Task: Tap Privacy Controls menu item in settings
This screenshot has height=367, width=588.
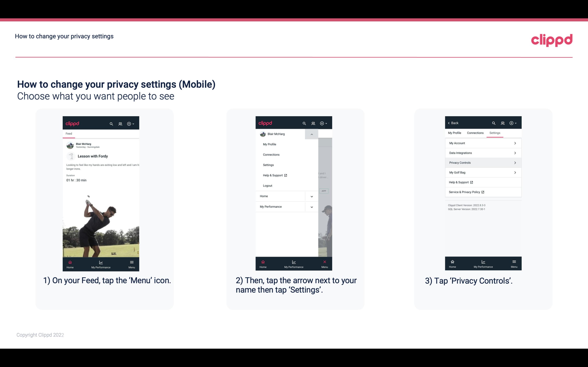Action: (483, 162)
